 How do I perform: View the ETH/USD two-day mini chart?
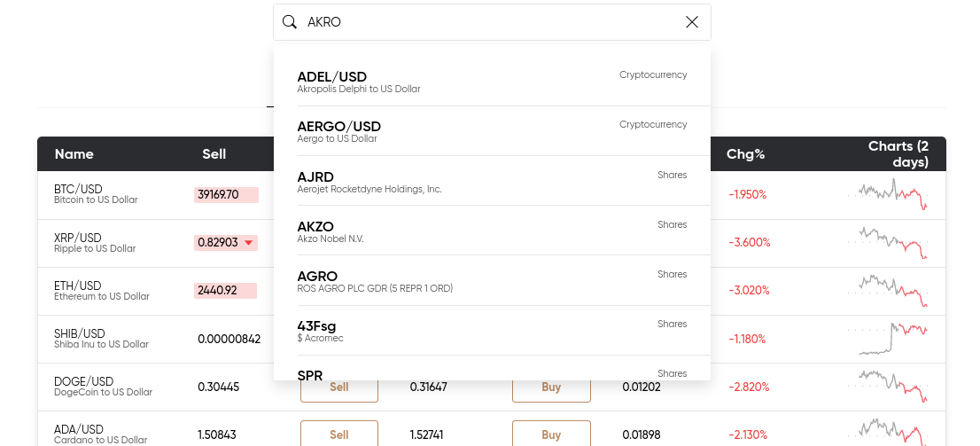tap(888, 291)
